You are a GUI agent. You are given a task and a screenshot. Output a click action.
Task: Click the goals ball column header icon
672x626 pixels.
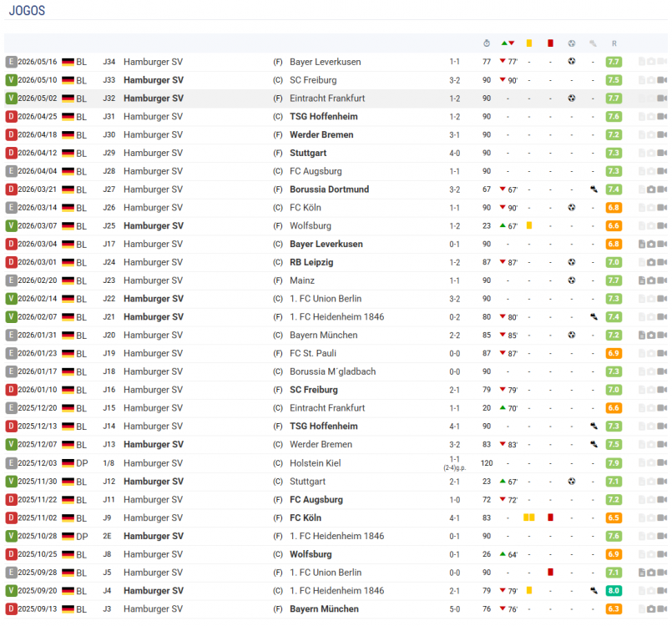coord(572,43)
